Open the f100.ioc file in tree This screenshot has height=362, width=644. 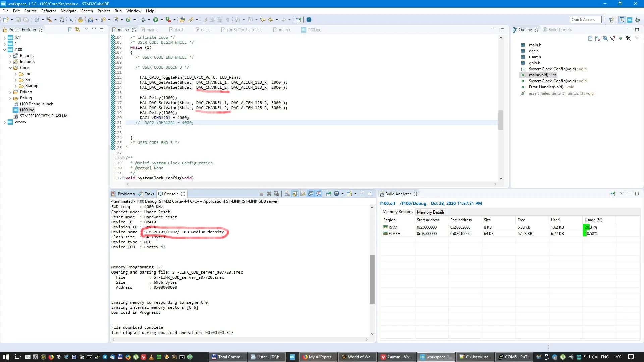[x=26, y=110]
